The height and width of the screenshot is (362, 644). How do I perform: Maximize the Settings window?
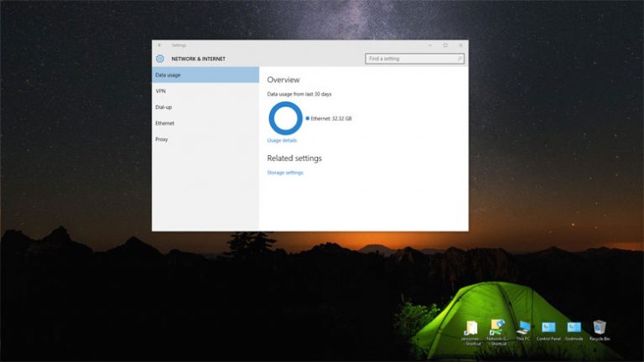click(x=445, y=45)
